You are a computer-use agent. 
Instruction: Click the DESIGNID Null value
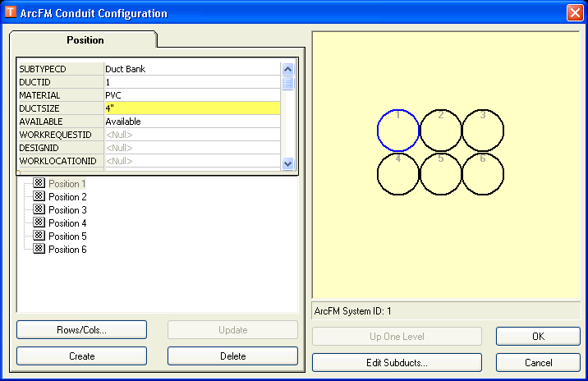point(192,148)
